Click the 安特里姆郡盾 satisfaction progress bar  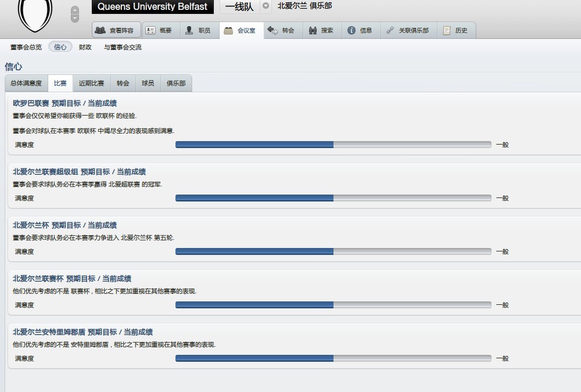(x=333, y=358)
